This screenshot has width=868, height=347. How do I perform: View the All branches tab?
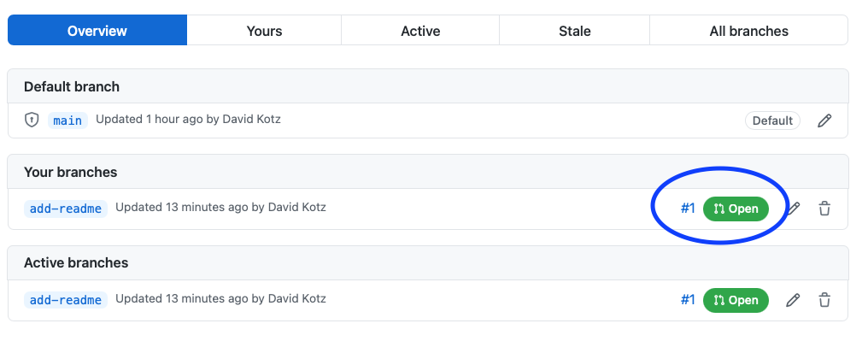pyautogui.click(x=748, y=31)
